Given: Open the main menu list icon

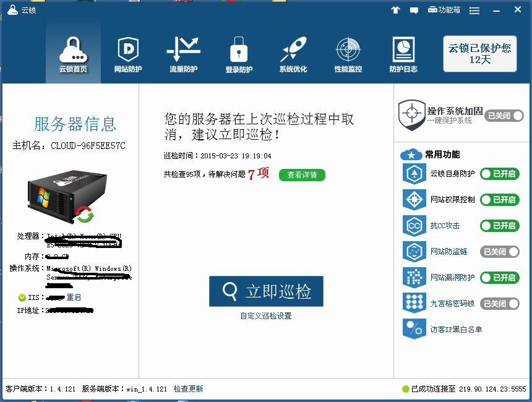Looking at the screenshot, I should [x=474, y=10].
